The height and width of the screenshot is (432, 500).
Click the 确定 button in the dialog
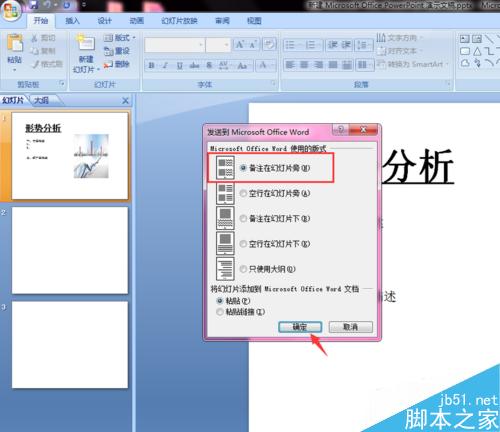tap(300, 327)
